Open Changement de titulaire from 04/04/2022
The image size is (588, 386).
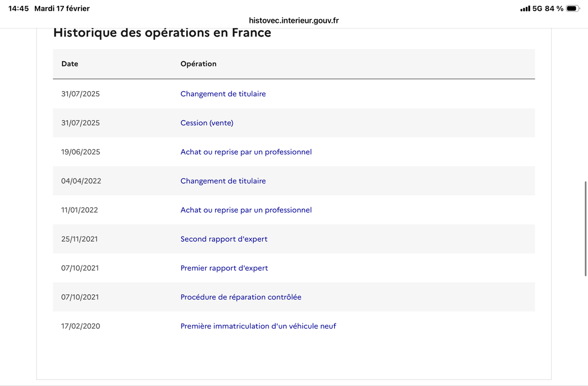click(223, 181)
